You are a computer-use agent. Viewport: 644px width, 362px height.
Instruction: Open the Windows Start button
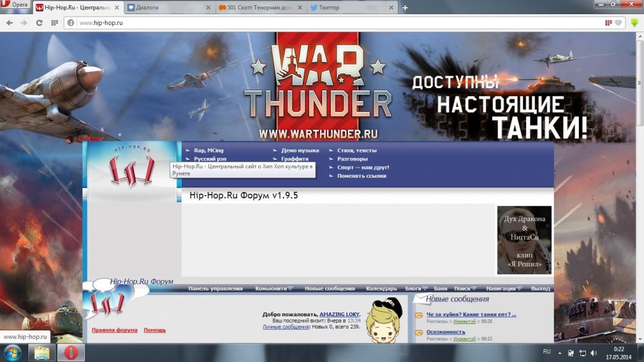(12, 353)
